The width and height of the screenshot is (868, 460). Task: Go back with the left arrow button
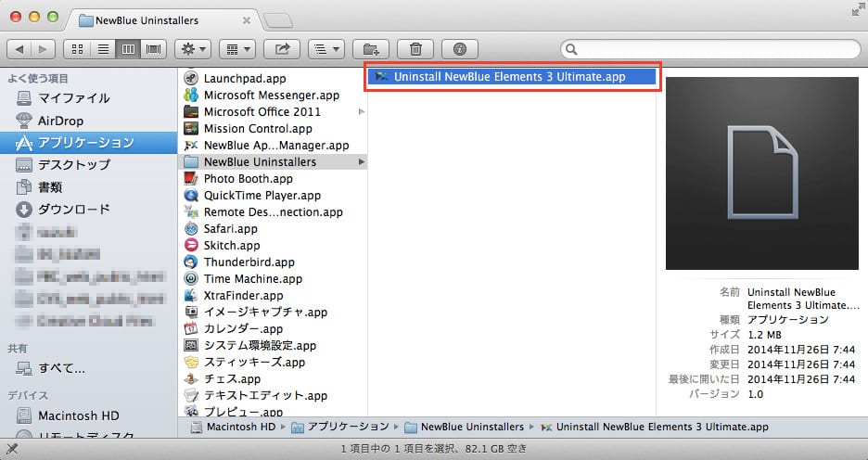click(x=19, y=49)
